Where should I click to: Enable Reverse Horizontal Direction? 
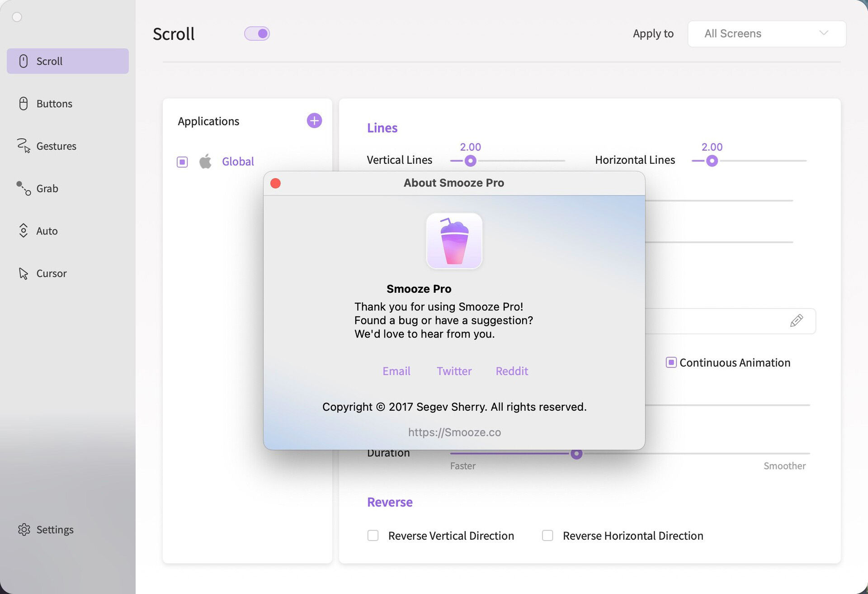pos(547,536)
